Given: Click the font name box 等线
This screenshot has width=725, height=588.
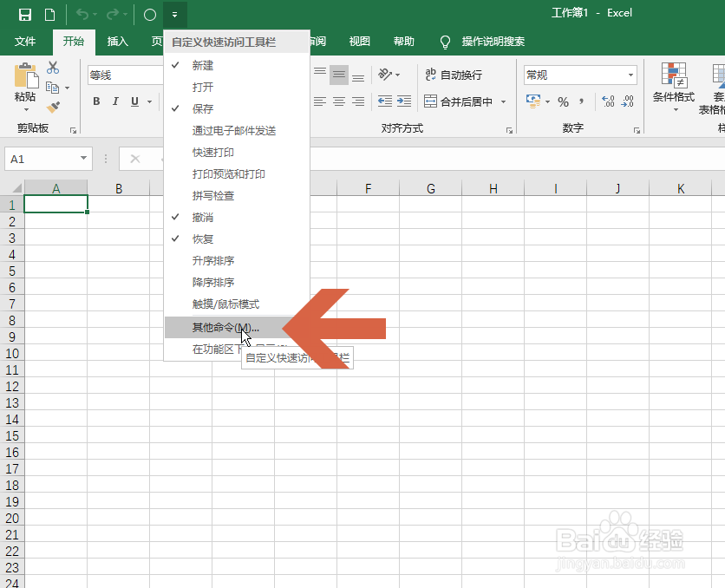Looking at the screenshot, I should pyautogui.click(x=125, y=75).
